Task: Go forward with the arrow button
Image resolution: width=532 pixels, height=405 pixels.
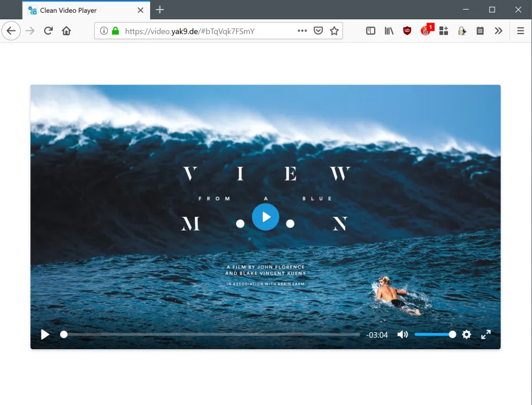Action: click(30, 31)
